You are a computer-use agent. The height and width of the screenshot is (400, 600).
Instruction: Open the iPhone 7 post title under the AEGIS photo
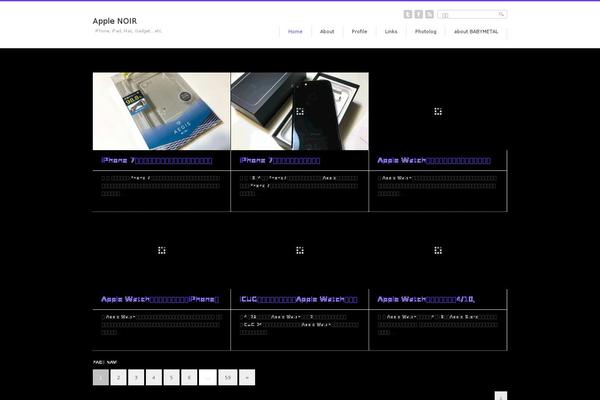pos(157,160)
